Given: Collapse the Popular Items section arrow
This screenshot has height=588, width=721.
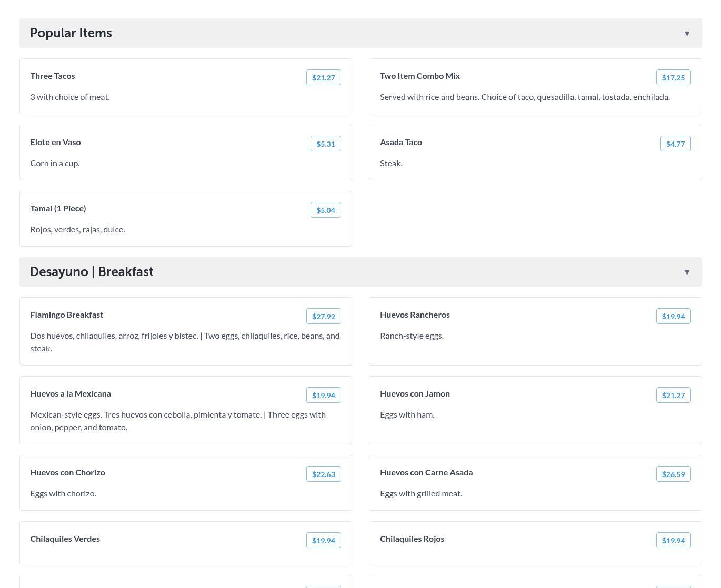Looking at the screenshot, I should click(687, 34).
